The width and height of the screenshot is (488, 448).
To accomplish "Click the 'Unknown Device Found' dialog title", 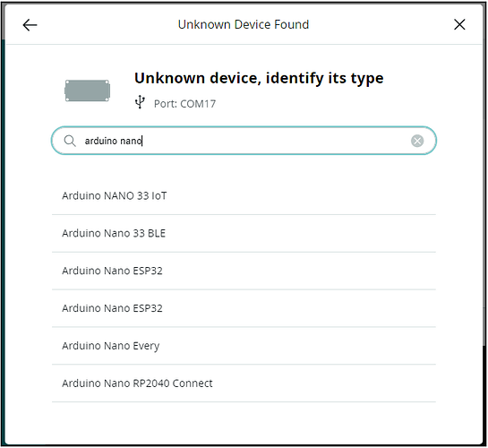I will 244,24.
